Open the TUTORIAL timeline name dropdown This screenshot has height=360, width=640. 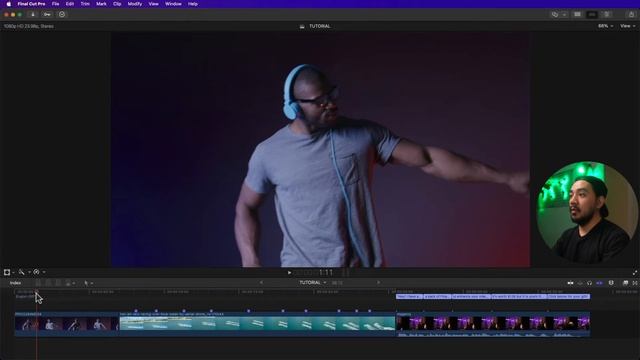[x=313, y=282]
